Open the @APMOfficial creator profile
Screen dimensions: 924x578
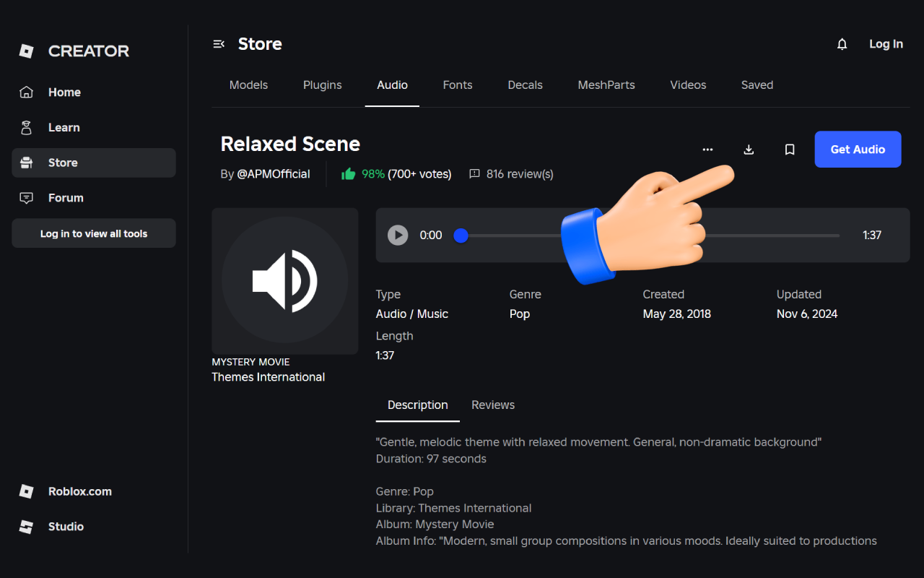[274, 174]
